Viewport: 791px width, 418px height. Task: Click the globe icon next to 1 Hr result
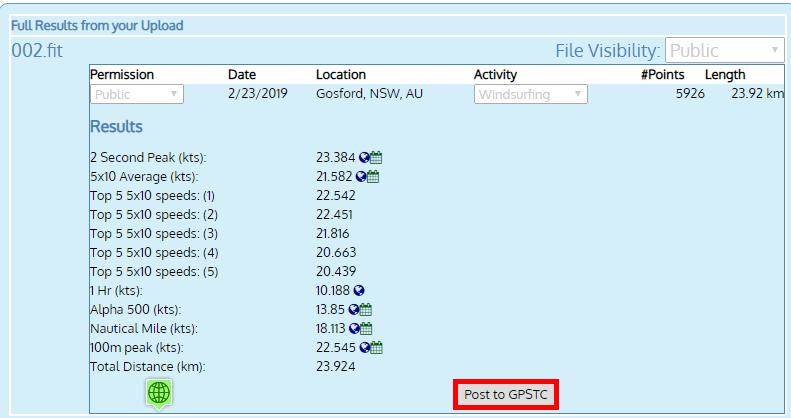359,291
